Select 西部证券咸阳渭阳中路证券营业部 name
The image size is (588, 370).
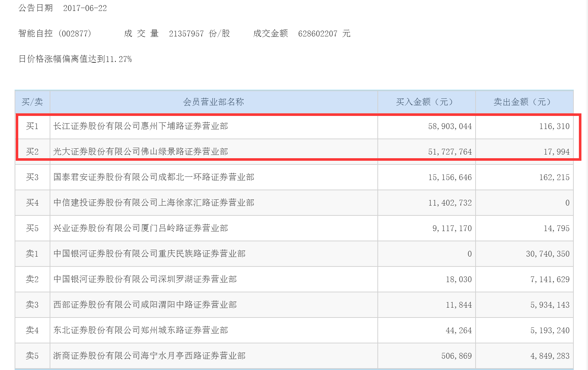[145, 305]
